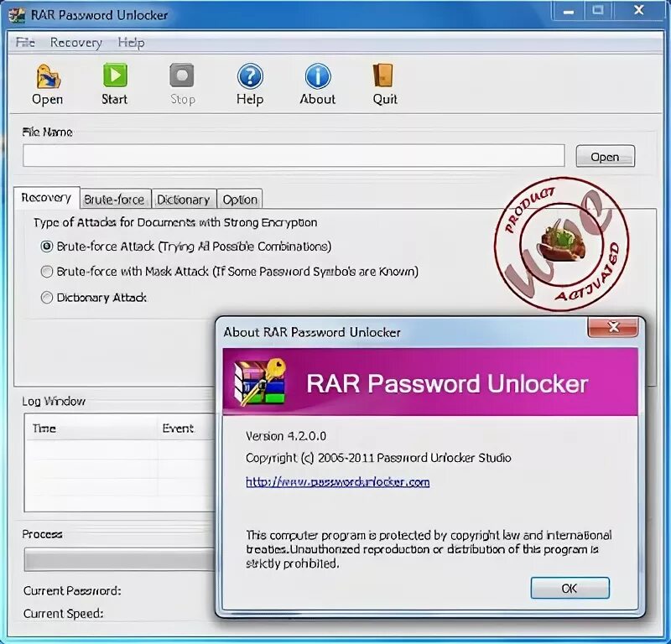Minimize the RAR Password Unlocker window
671x644 pixels.
[569, 11]
